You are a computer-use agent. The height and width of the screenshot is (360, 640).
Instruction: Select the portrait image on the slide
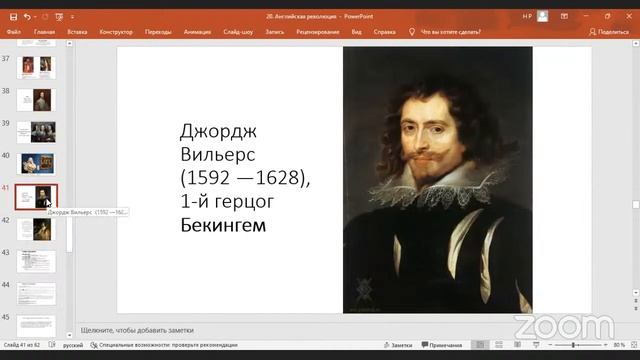coord(438,180)
